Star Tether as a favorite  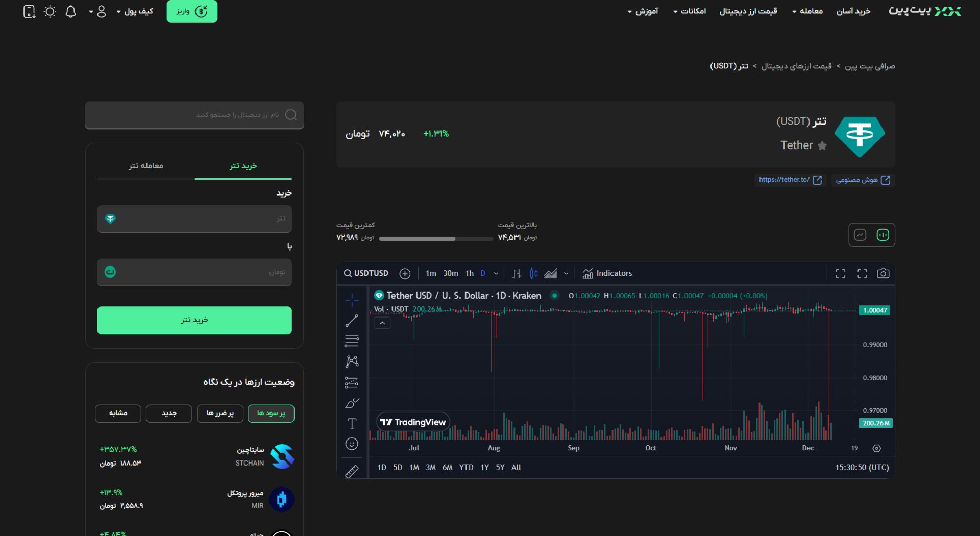tap(822, 145)
